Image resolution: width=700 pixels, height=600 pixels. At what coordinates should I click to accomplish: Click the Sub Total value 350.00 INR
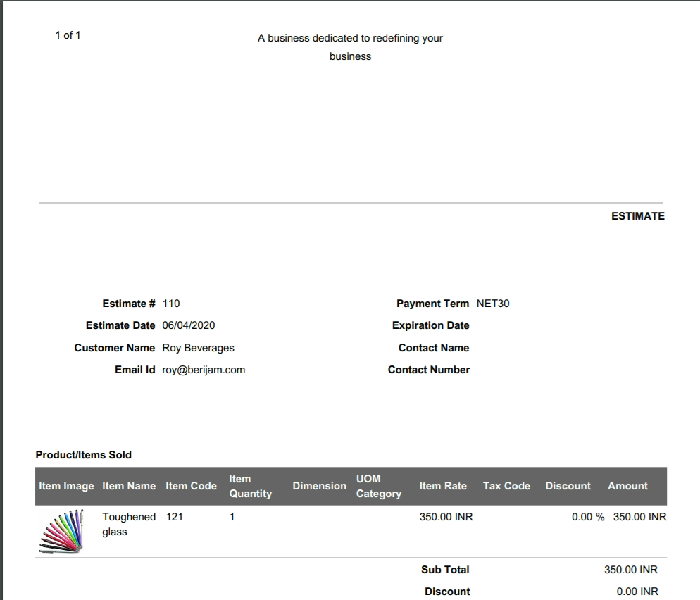tap(631, 570)
